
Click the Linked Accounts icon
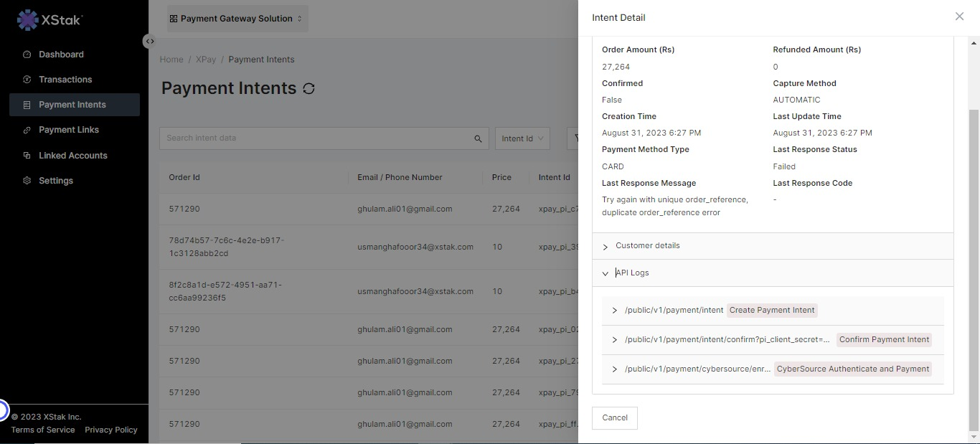point(27,156)
